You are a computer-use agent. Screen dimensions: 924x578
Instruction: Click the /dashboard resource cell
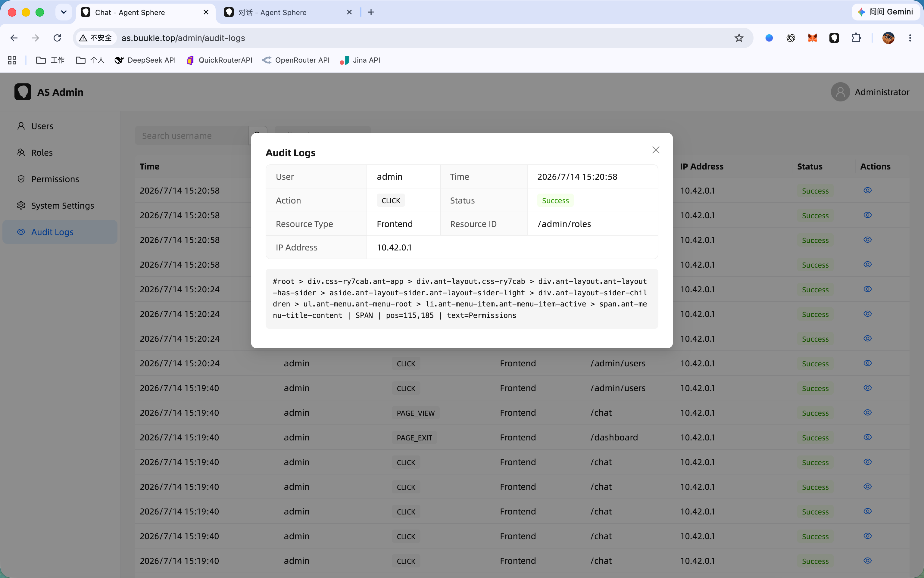(x=614, y=437)
